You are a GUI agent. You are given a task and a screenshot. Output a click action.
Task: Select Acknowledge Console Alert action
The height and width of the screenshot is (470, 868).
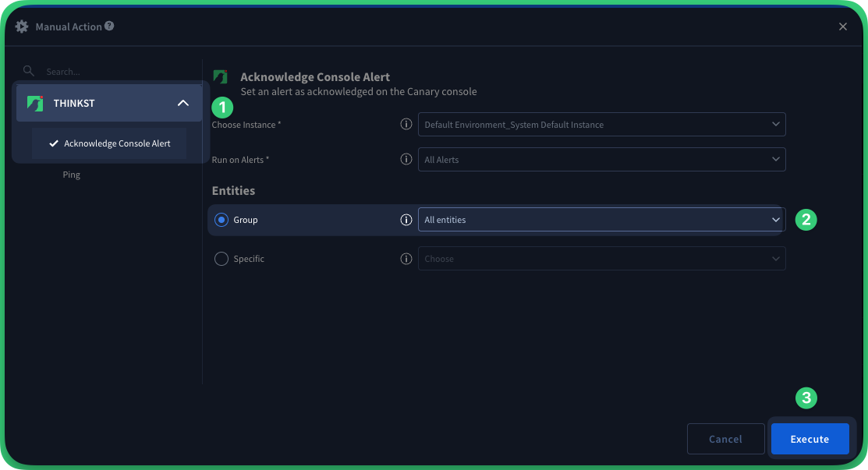pyautogui.click(x=117, y=143)
